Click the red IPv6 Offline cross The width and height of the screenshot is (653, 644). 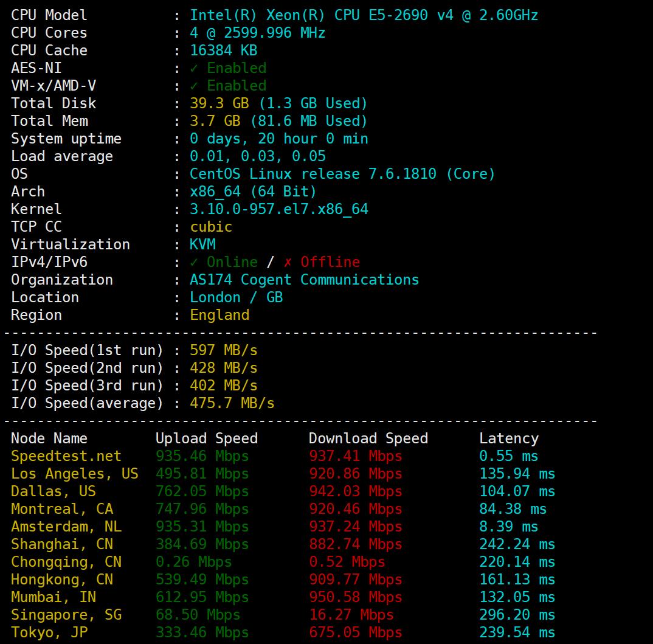coord(288,262)
